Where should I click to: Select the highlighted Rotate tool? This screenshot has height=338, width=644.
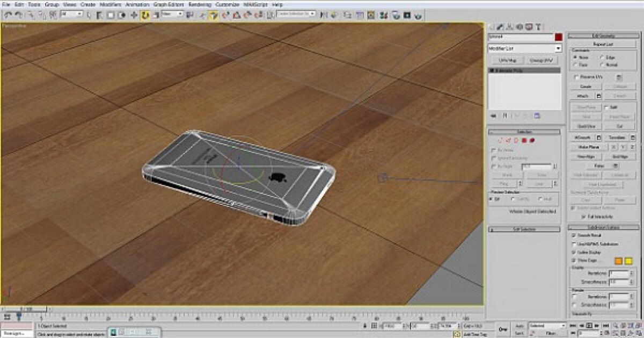click(x=145, y=15)
